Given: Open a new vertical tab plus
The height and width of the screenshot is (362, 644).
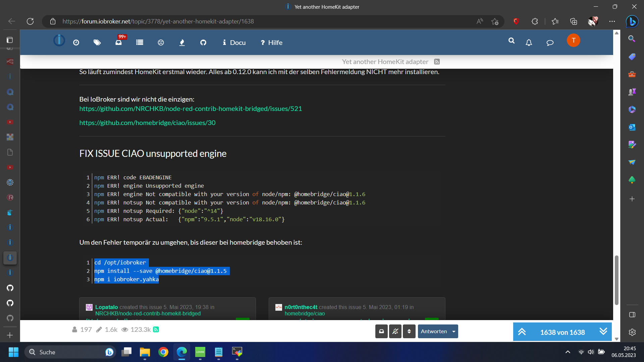Looking at the screenshot, I should (x=10, y=335).
